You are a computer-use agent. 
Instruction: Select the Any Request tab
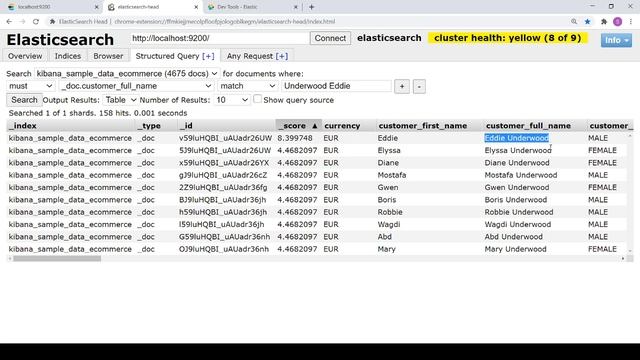(x=250, y=56)
